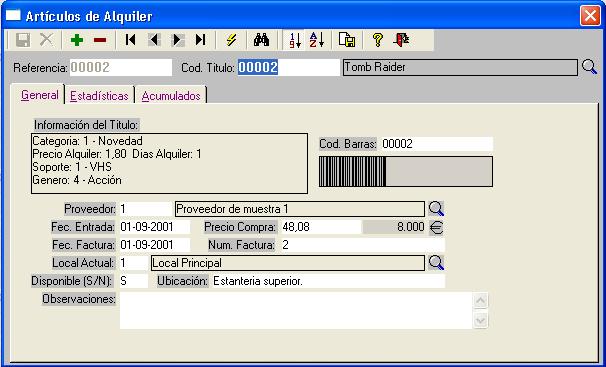Go to the first record
Image resolution: width=606 pixels, height=367 pixels.
(131, 40)
